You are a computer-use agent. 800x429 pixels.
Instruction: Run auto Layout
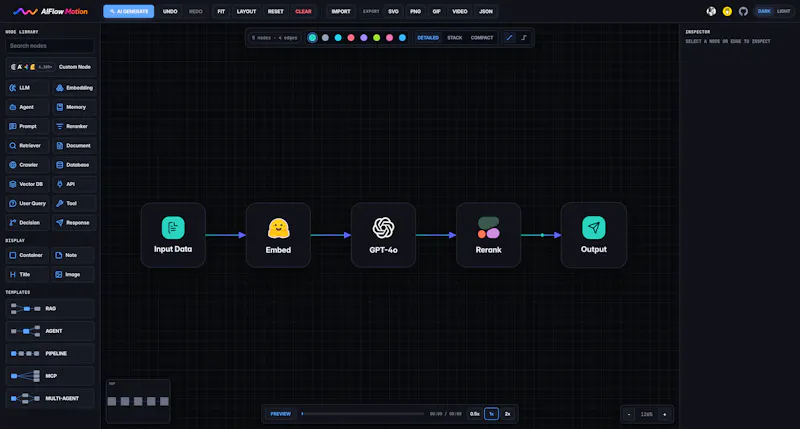(246, 11)
